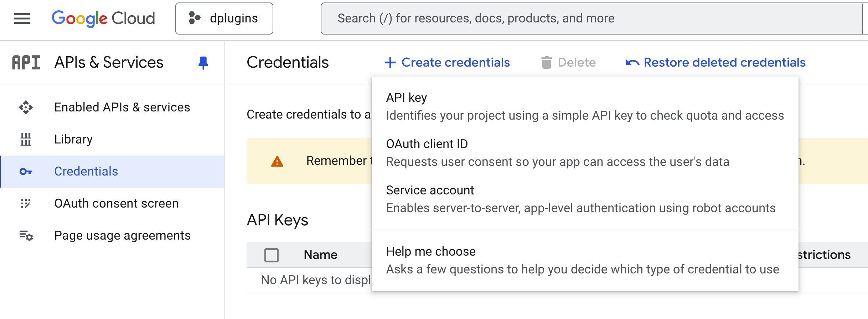Click the API Keys section heading
The width and height of the screenshot is (868, 319).
[278, 220]
